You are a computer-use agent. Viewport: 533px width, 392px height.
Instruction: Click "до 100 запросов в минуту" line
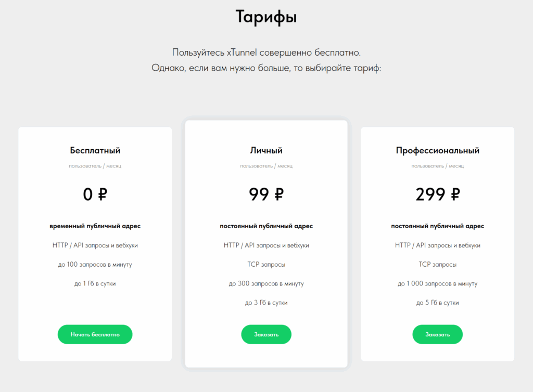(95, 265)
